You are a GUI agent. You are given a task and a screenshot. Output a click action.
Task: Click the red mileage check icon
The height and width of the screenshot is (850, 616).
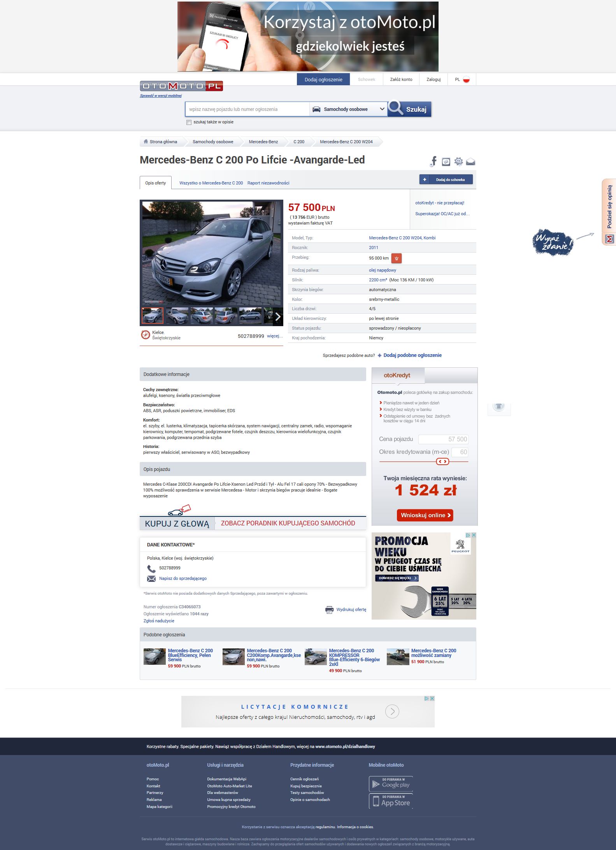pyautogui.click(x=396, y=258)
